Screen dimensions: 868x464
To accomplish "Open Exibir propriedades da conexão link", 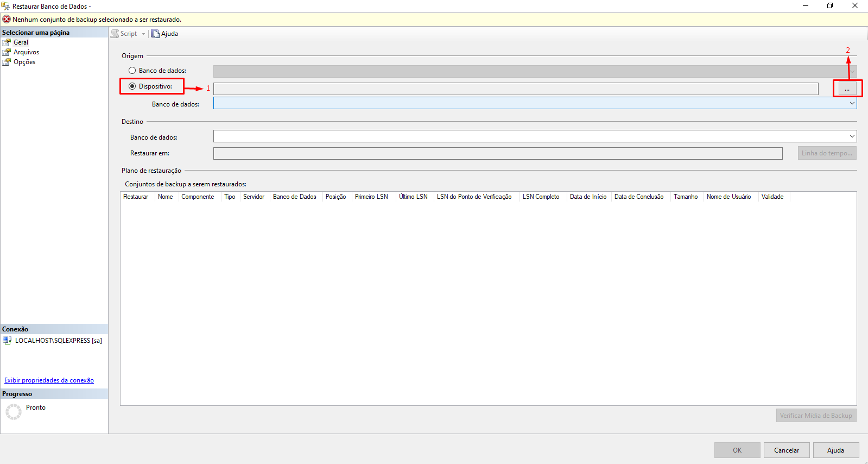I will (x=49, y=380).
